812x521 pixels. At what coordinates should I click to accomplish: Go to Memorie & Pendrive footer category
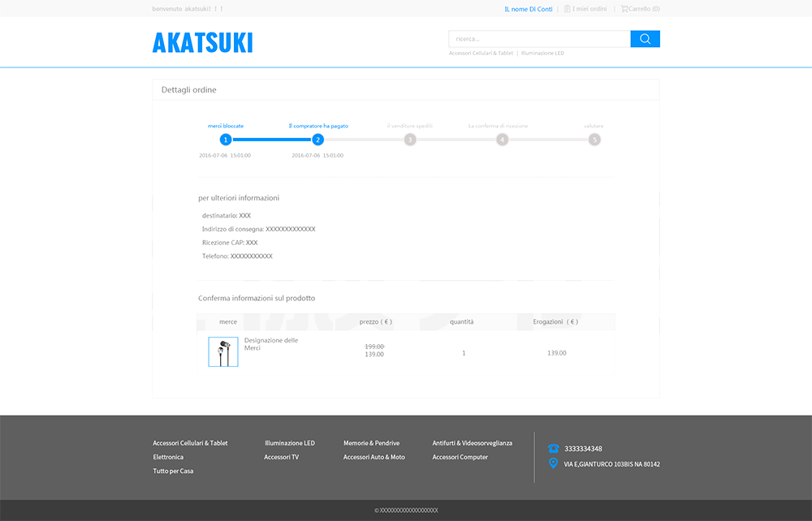coord(371,443)
